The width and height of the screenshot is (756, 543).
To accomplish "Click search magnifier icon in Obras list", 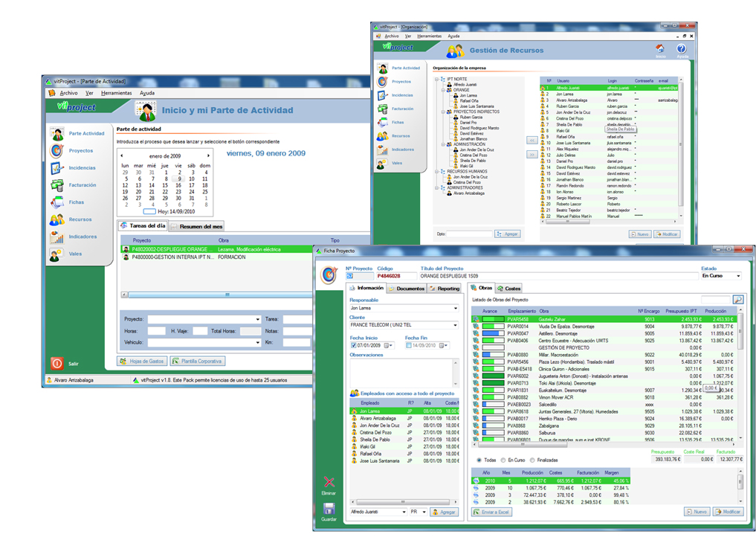I will (737, 300).
